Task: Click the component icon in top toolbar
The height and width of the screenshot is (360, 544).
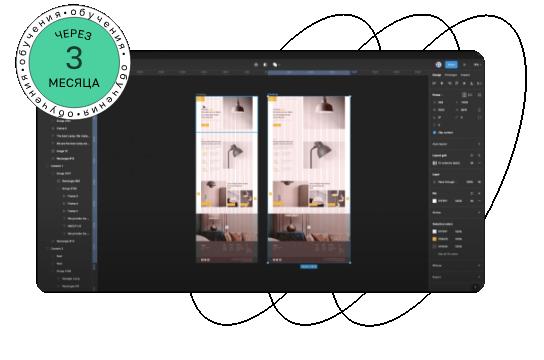Action: (x=256, y=65)
